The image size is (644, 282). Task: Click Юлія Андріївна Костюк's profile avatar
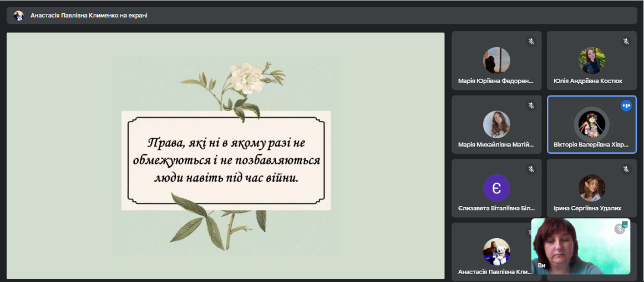592,61
